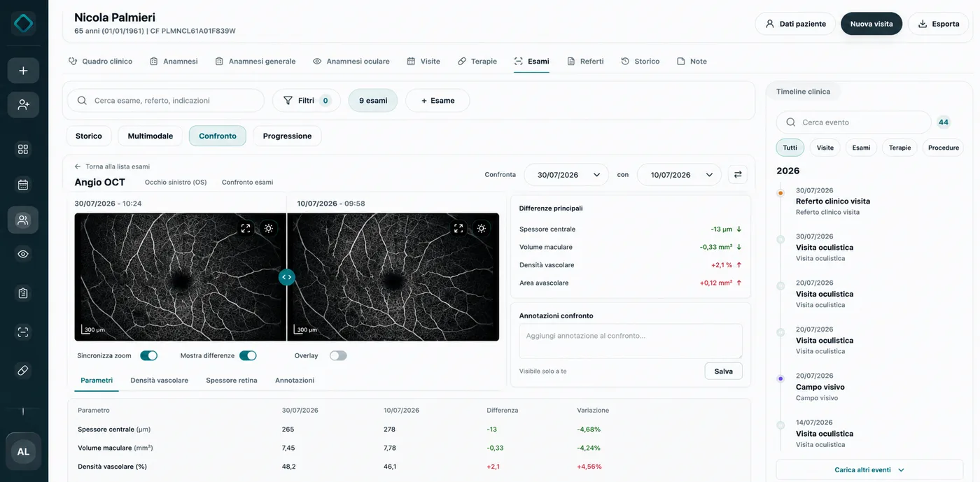Open the 10/07/2026 comparison date dropdown
This screenshot has height=482, width=980.
pyautogui.click(x=679, y=175)
